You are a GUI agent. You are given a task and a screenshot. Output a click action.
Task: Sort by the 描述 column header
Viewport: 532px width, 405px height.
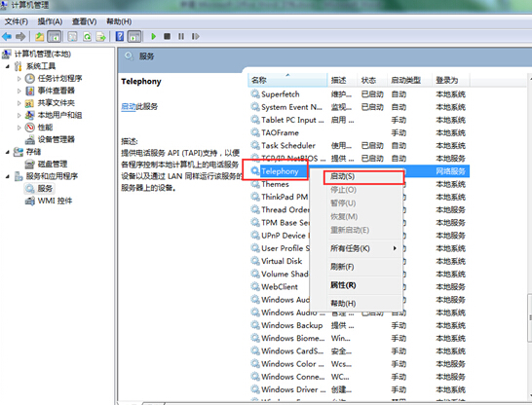[x=342, y=81]
